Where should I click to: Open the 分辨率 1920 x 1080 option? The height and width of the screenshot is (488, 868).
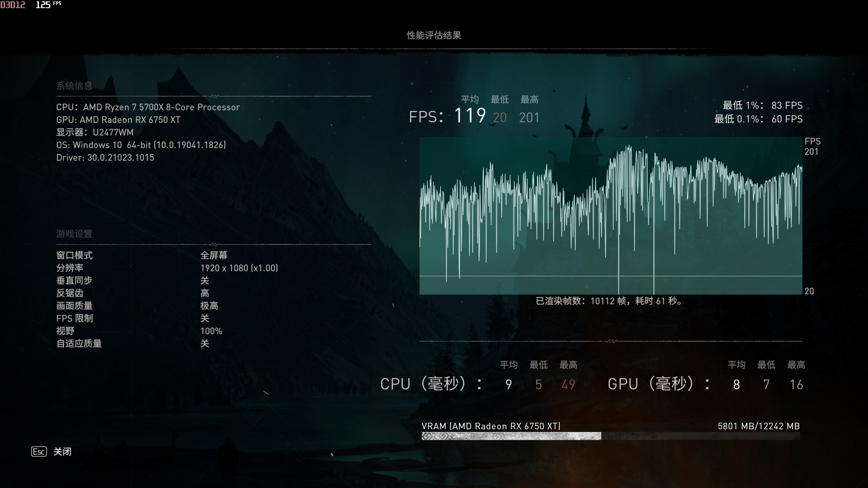pyautogui.click(x=239, y=268)
